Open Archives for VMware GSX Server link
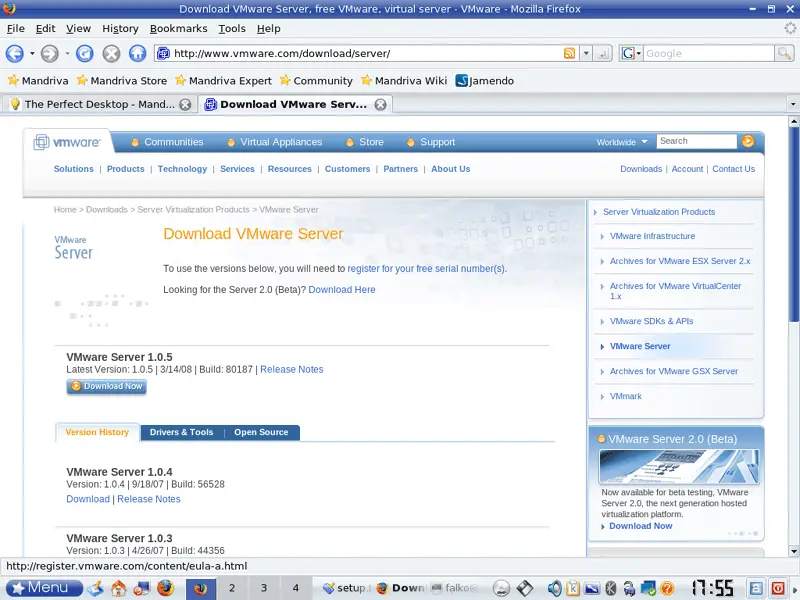This screenshot has height=600, width=800. click(674, 371)
